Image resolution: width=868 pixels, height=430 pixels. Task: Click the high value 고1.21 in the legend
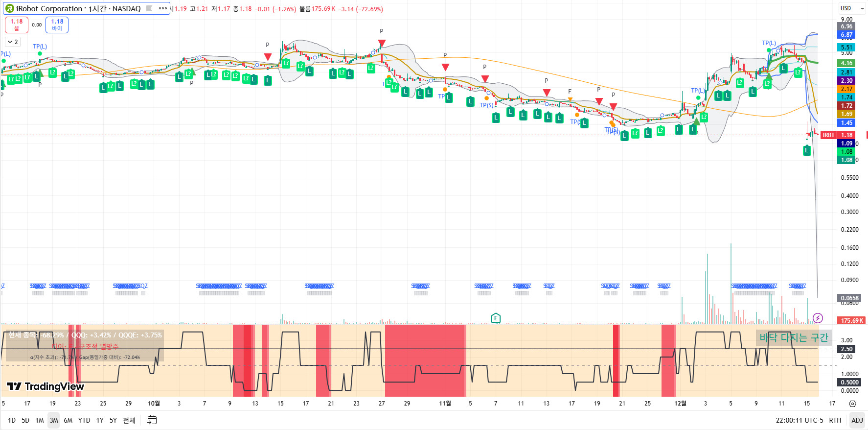(199, 9)
